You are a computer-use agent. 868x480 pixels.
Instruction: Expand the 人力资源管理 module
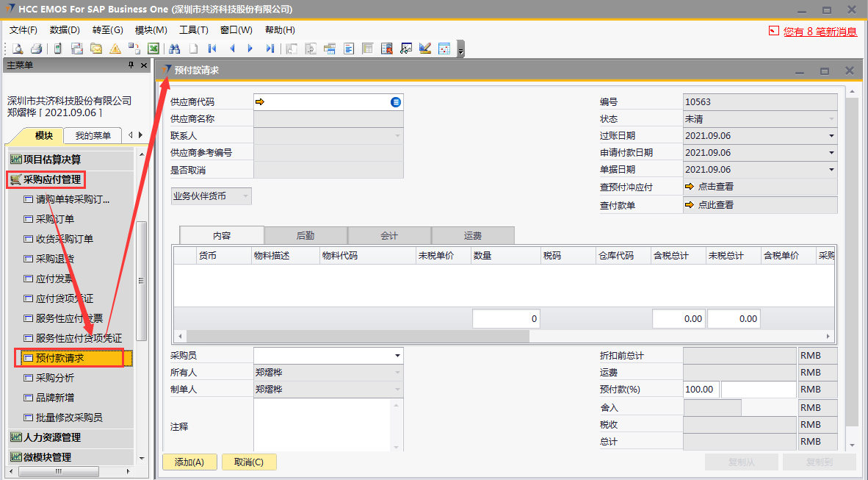coord(52,437)
